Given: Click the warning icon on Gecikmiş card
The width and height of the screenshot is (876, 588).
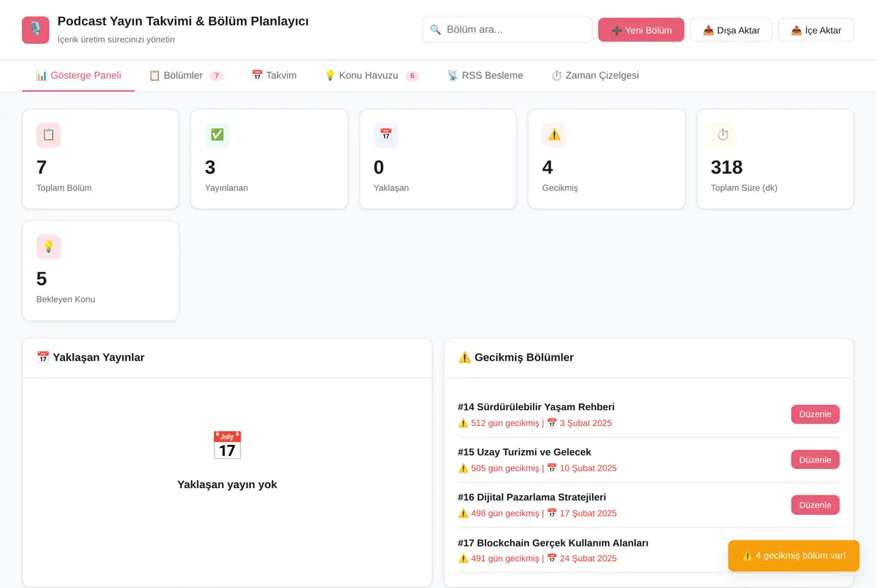Looking at the screenshot, I should click(555, 135).
